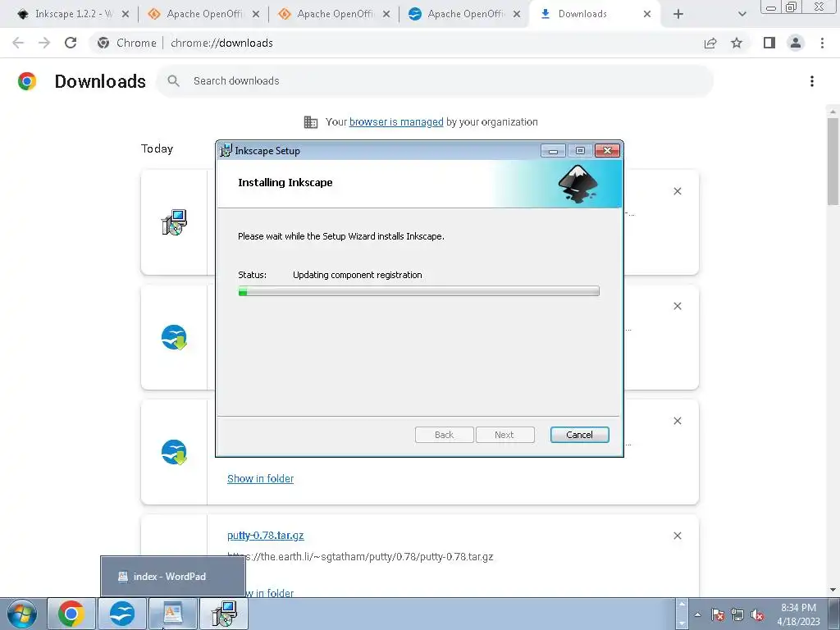Click the managed-by-organization building icon
The width and height of the screenshot is (840, 630).
311,122
